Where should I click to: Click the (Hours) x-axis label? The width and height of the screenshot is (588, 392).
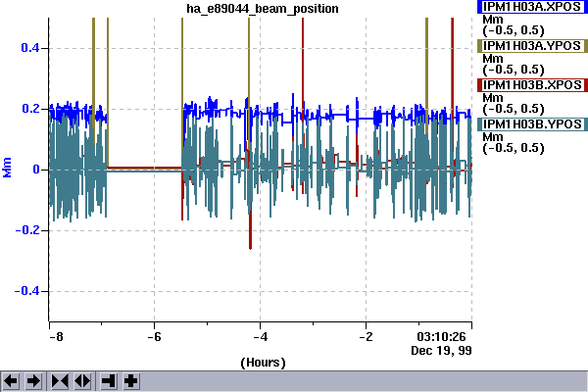(x=262, y=362)
